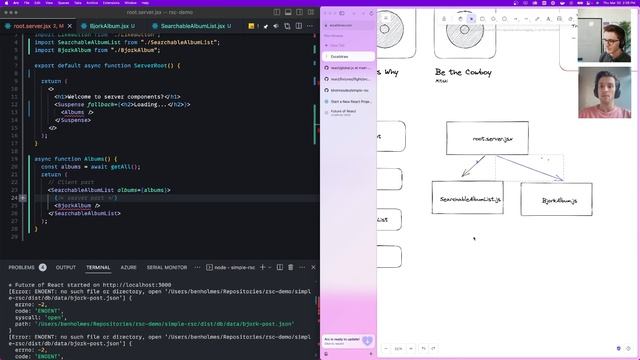Select the Excalidraw hand pan tool

460,19
